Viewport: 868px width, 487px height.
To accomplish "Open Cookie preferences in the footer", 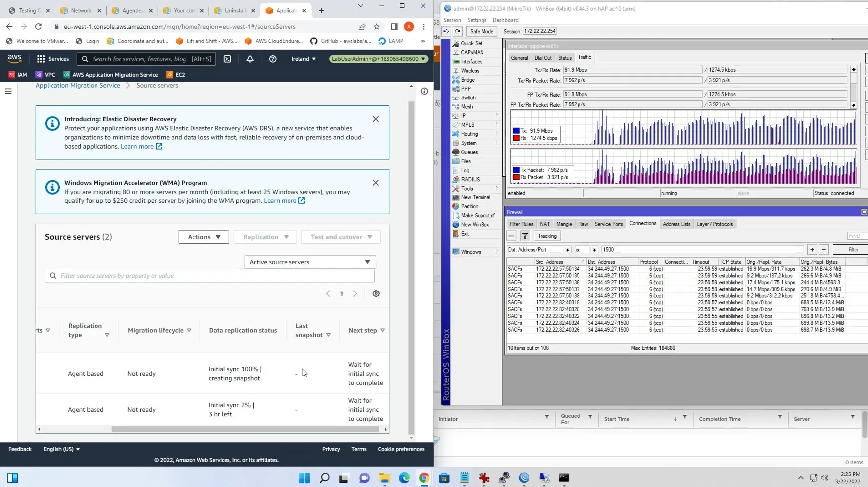I will click(x=401, y=449).
